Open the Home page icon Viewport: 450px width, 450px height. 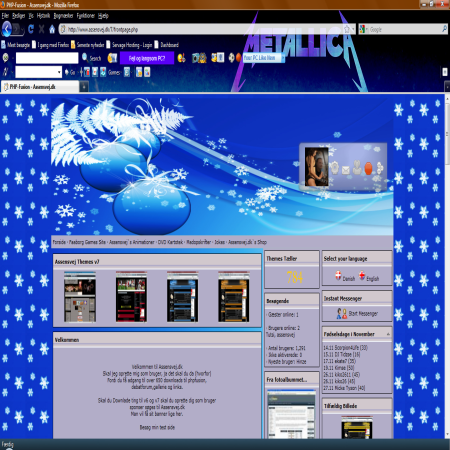pyautogui.click(x=52, y=29)
